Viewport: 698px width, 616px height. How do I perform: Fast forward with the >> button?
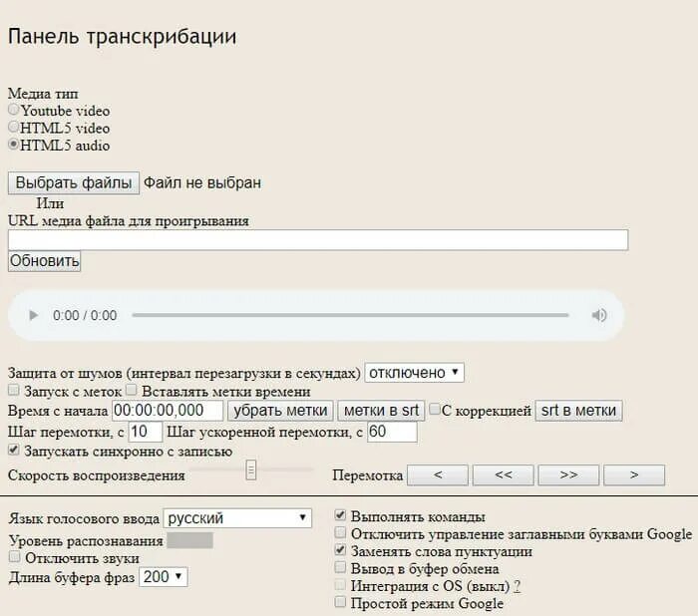coord(568,474)
